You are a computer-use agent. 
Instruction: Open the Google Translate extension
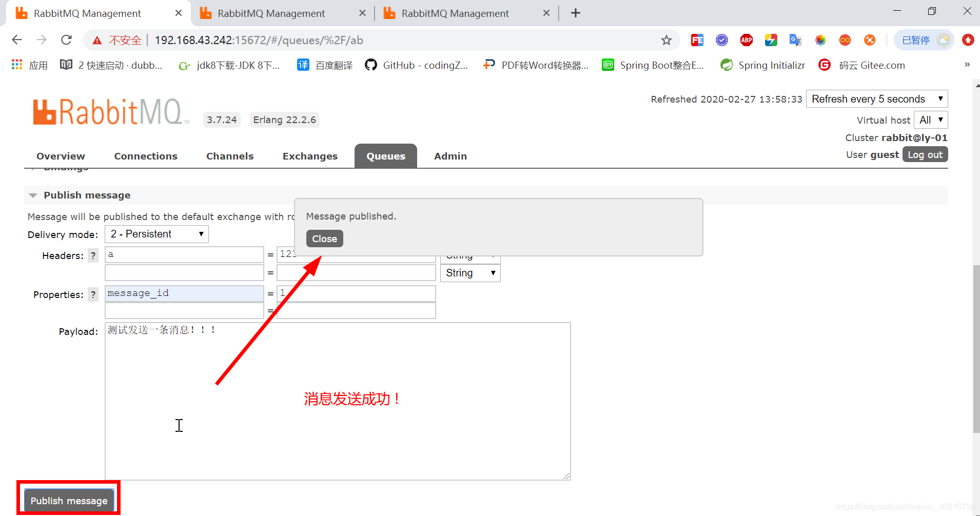[795, 40]
